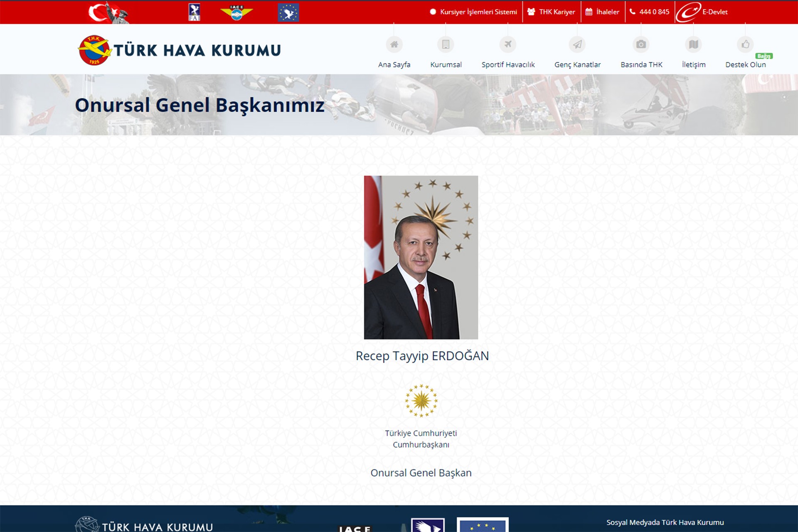
Task: Click the Sportif Havacılık airplane icon
Action: (x=508, y=44)
